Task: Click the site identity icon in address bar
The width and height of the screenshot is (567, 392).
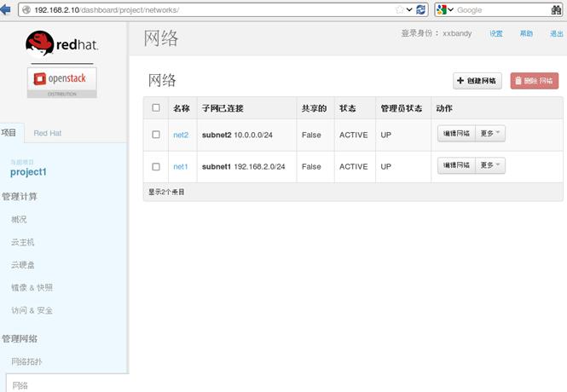Action: click(x=26, y=9)
